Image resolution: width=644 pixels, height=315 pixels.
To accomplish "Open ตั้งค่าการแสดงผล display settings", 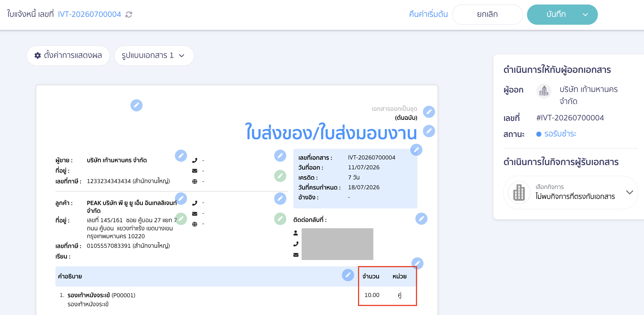I will (x=68, y=55).
